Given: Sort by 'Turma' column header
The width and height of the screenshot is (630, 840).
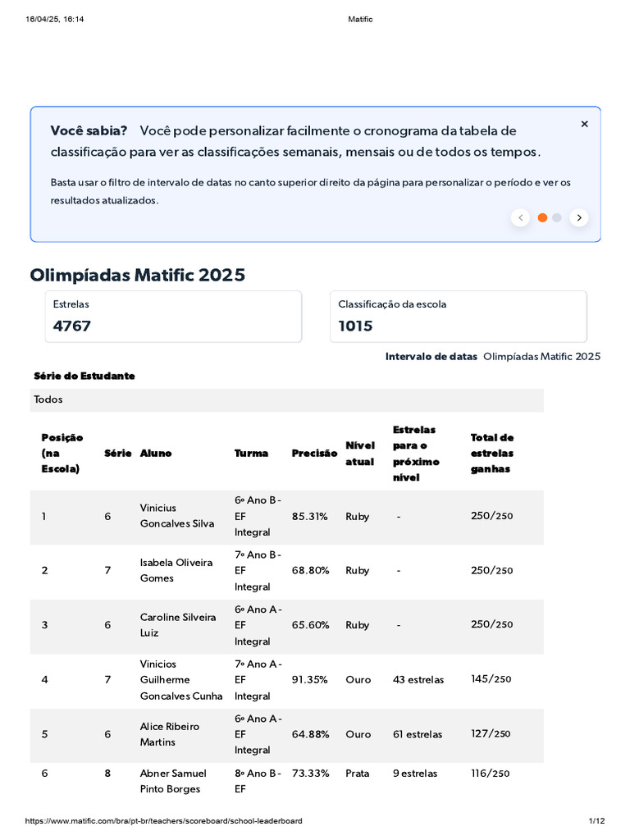Looking at the screenshot, I should [x=251, y=453].
